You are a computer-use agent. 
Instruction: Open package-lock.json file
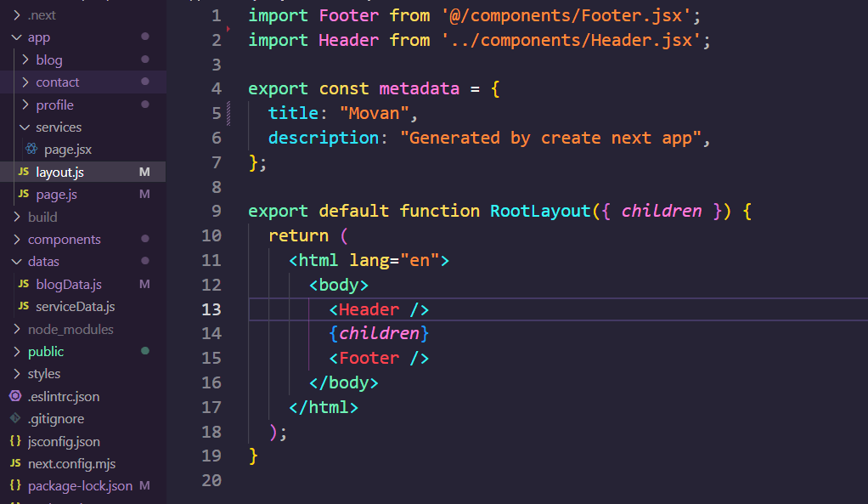pos(81,485)
